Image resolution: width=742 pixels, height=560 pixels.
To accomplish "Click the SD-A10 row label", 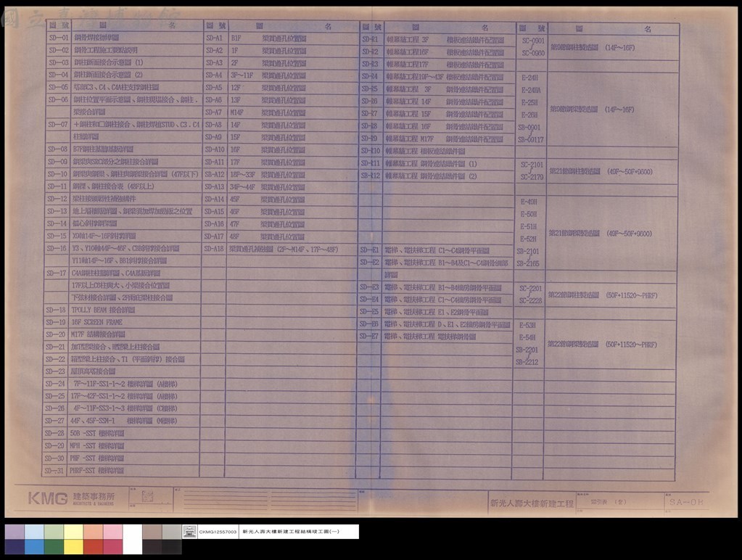I will pos(215,149).
